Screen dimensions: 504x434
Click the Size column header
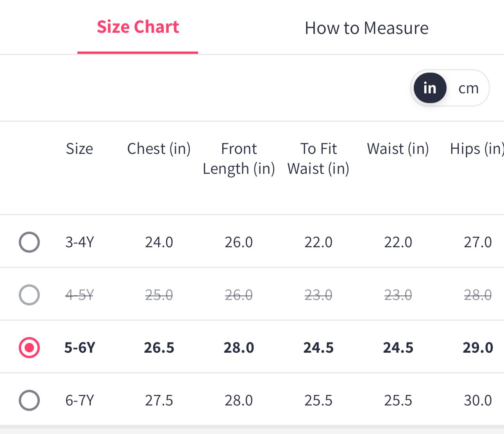point(80,149)
